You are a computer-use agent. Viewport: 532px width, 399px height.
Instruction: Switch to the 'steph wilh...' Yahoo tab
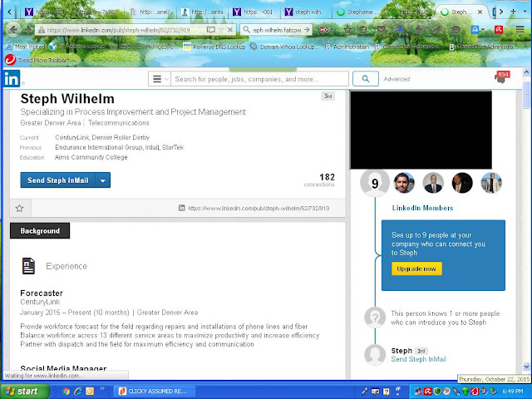point(308,12)
